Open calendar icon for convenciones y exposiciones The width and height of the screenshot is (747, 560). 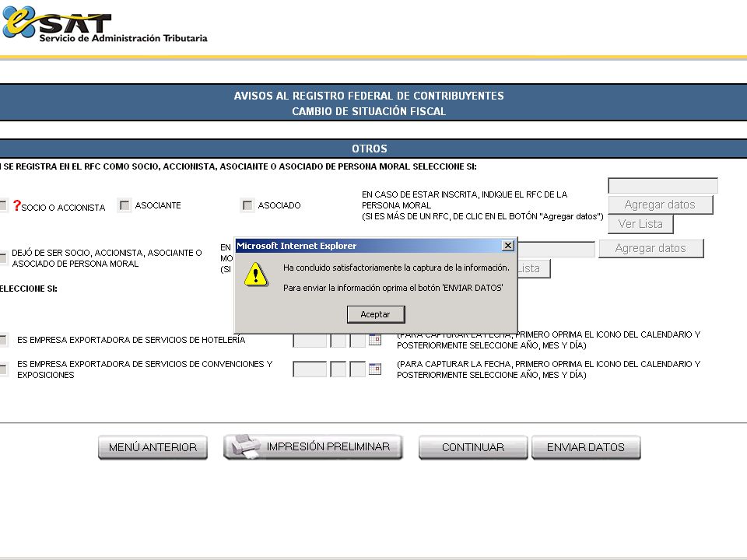click(x=375, y=369)
